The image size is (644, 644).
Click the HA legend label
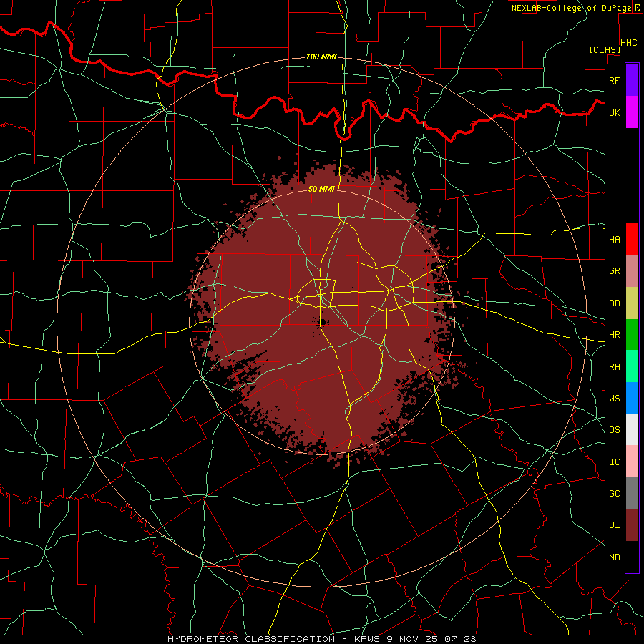tap(614, 240)
